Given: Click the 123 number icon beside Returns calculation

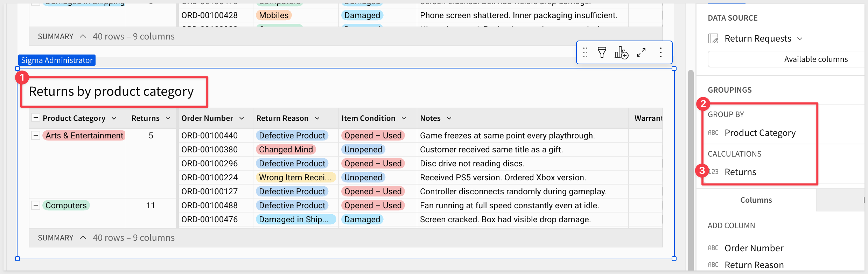Looking at the screenshot, I should (713, 172).
